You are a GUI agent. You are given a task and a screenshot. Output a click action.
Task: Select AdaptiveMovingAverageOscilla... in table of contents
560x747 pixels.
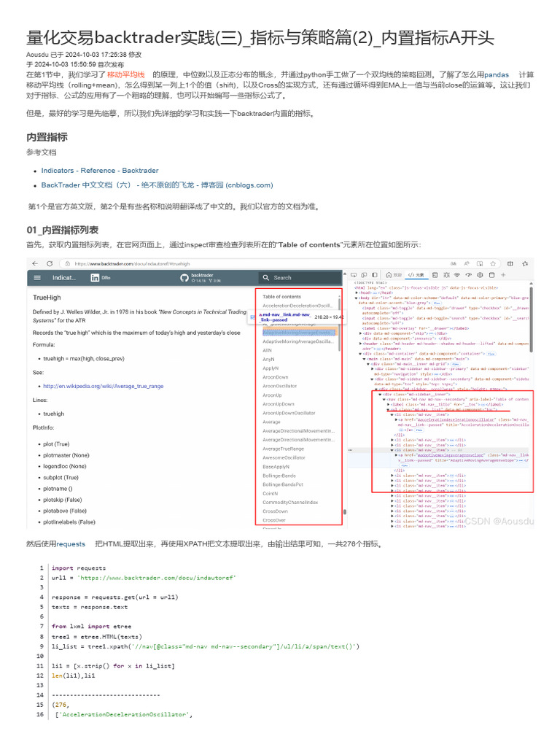(298, 341)
